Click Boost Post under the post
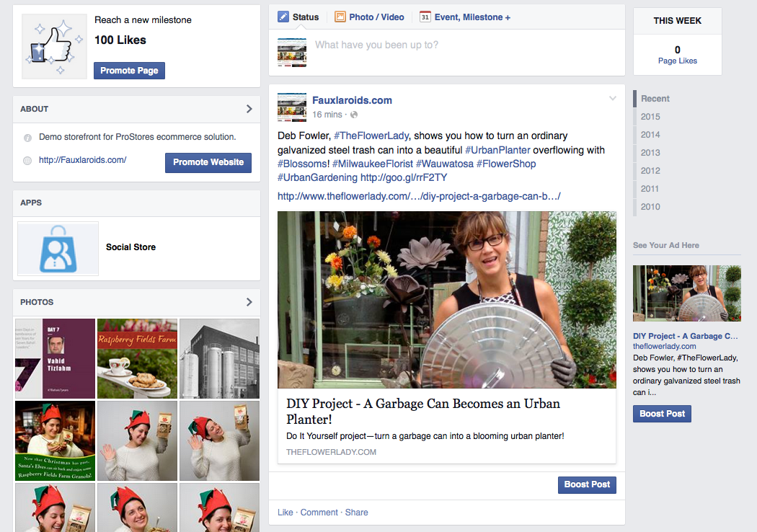The width and height of the screenshot is (757, 532). 587,484
